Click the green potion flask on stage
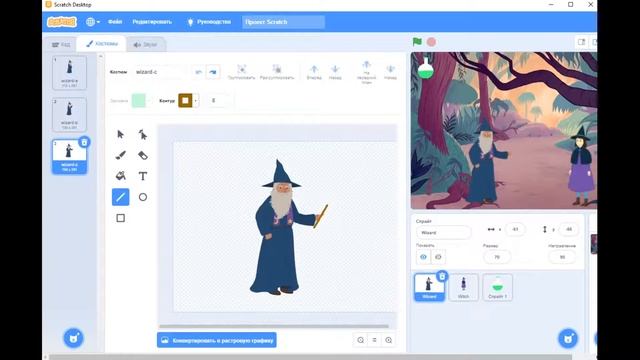 pos(425,68)
